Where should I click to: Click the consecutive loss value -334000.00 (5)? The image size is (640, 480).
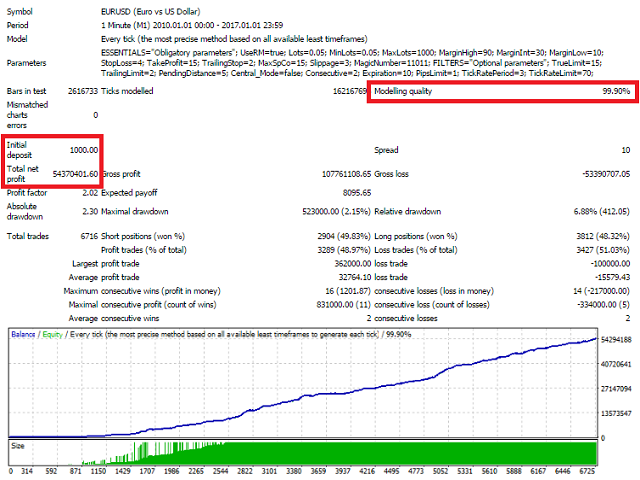[x=603, y=305]
